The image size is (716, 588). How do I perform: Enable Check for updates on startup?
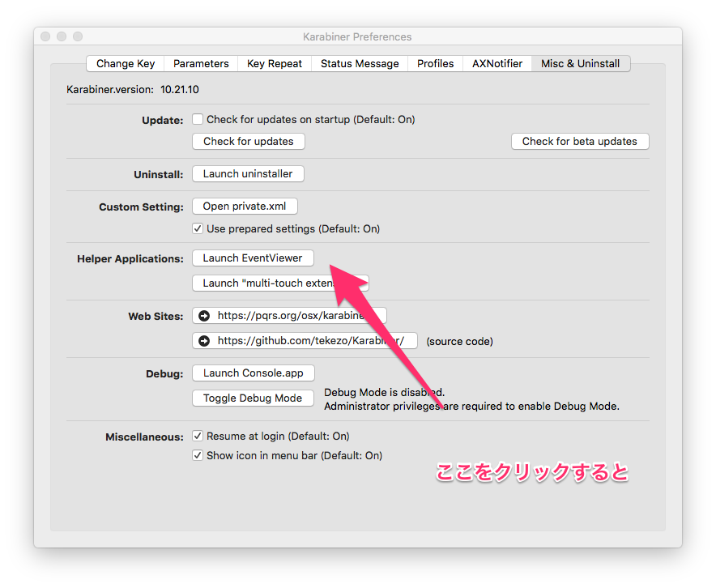coord(198,119)
